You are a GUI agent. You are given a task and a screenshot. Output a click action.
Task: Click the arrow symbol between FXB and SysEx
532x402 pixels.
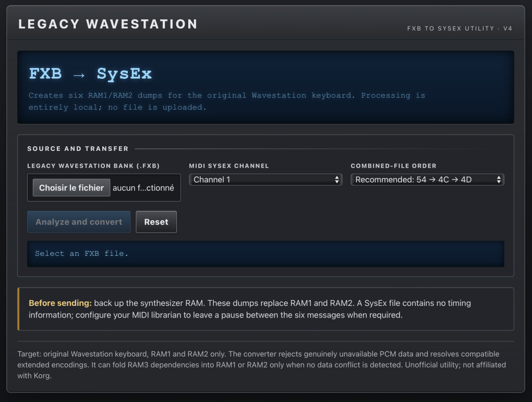tap(79, 75)
